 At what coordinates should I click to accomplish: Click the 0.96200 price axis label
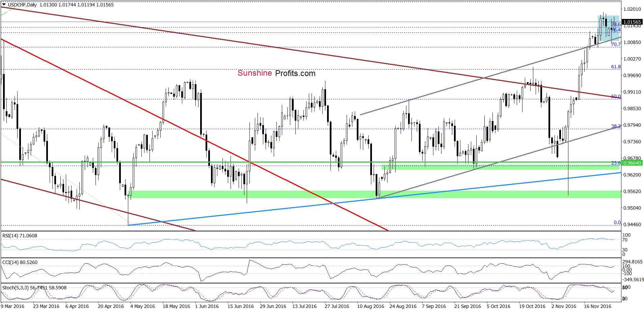(x=632, y=175)
